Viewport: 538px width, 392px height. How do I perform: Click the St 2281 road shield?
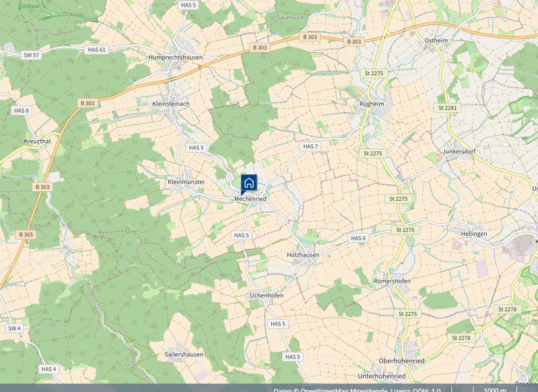pos(448,108)
